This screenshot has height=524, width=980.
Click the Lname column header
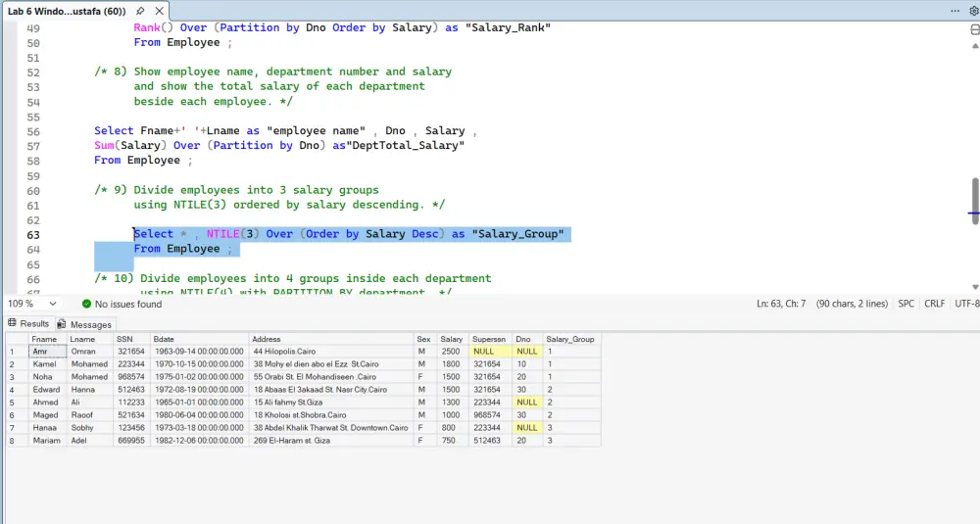click(89, 339)
